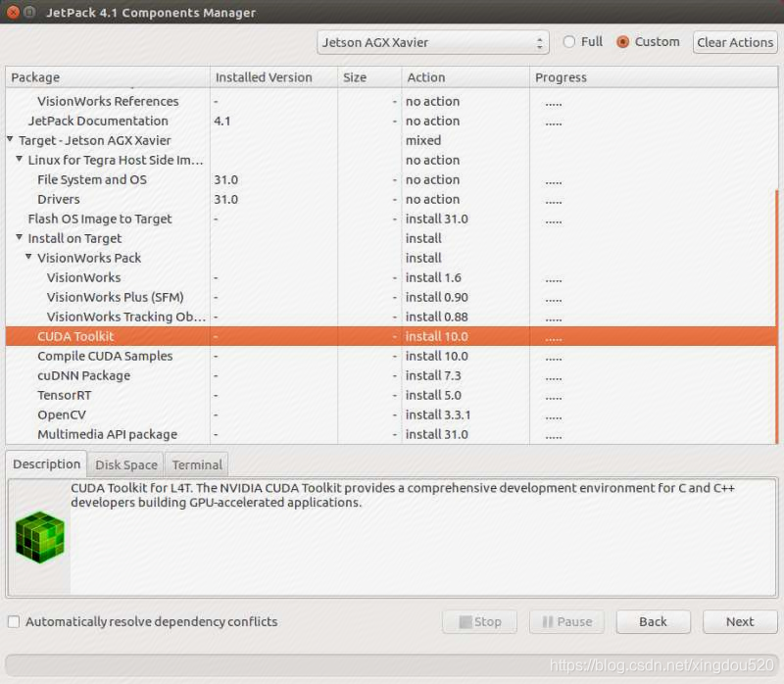Click 'install 31.0' action for Multimedia API
The image size is (784, 684).
(436, 434)
